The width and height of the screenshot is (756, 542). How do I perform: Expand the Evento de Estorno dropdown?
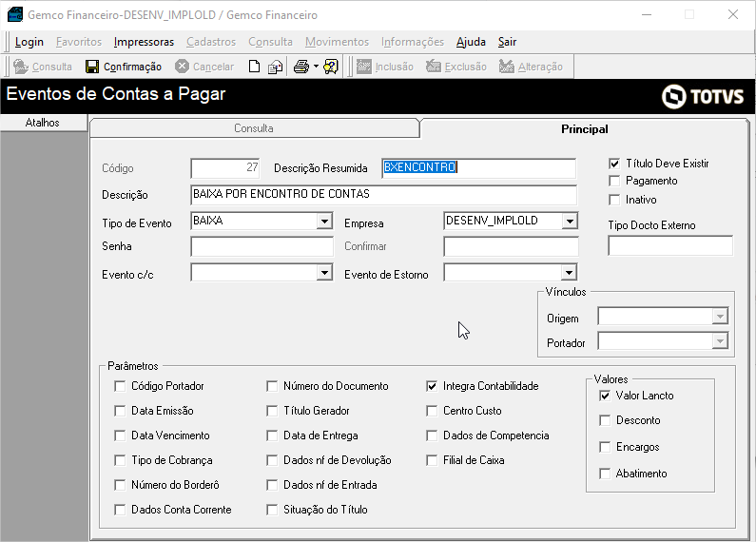coord(569,273)
